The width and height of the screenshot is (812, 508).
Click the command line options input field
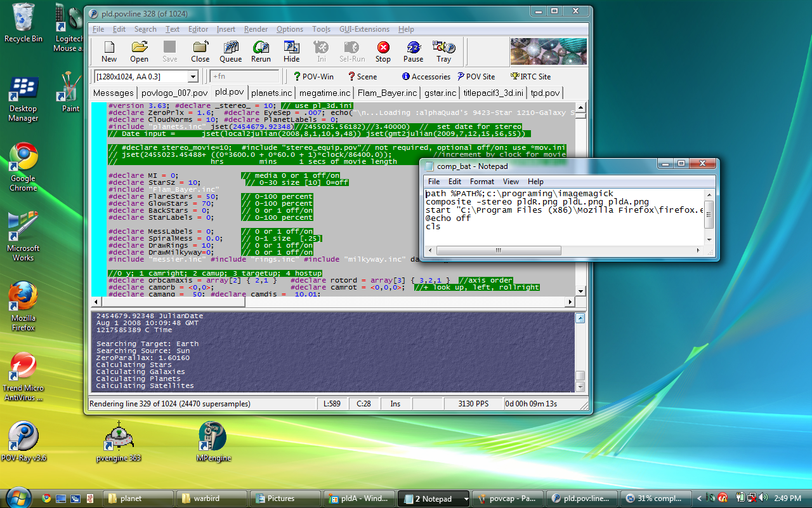click(x=245, y=77)
